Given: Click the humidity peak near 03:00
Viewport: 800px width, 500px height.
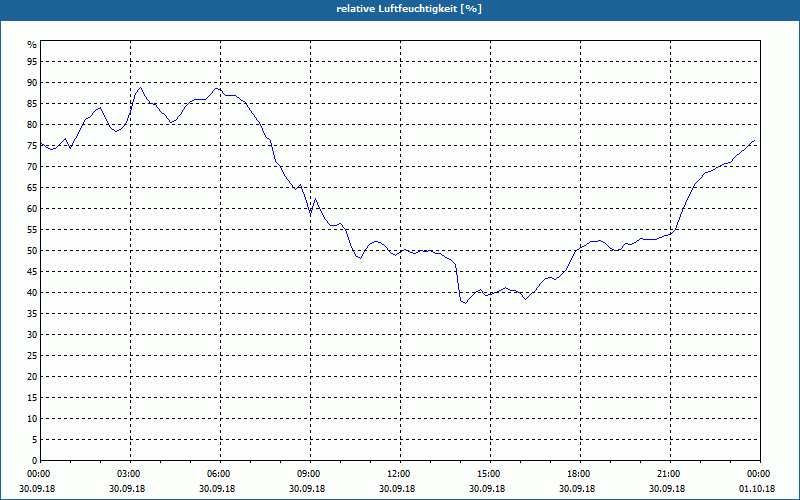Looking at the screenshot, I should (140, 87).
